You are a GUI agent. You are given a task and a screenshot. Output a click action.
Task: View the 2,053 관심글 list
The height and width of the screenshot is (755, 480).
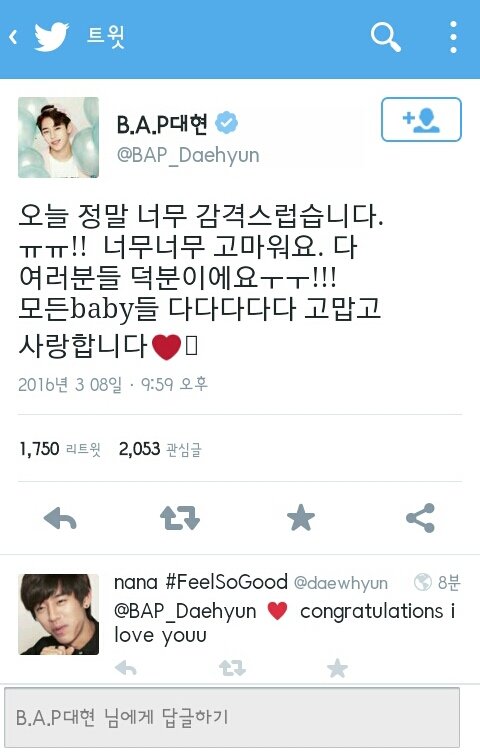click(x=160, y=449)
